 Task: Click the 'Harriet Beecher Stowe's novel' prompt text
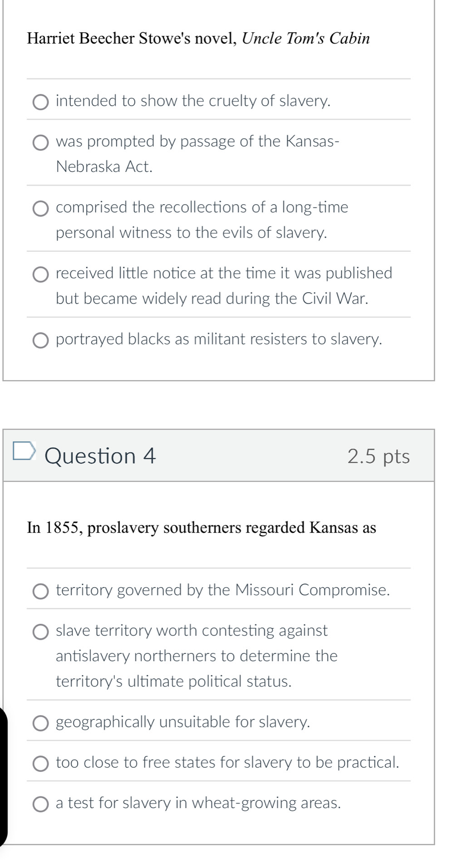coord(132,39)
